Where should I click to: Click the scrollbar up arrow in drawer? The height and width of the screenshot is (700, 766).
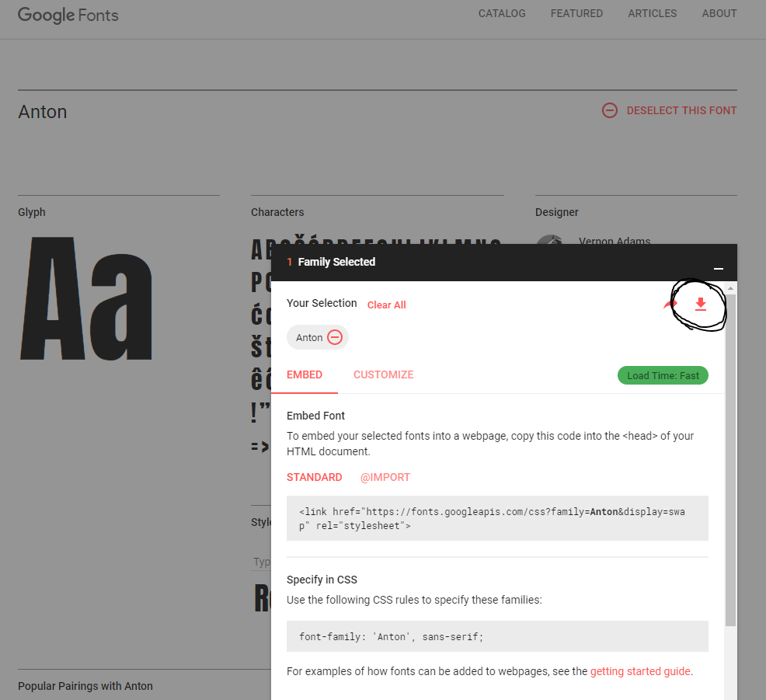click(x=730, y=288)
